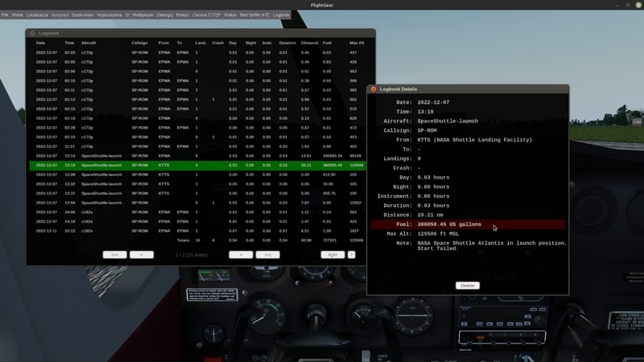Open the Wyposażenie menu

[109, 14]
